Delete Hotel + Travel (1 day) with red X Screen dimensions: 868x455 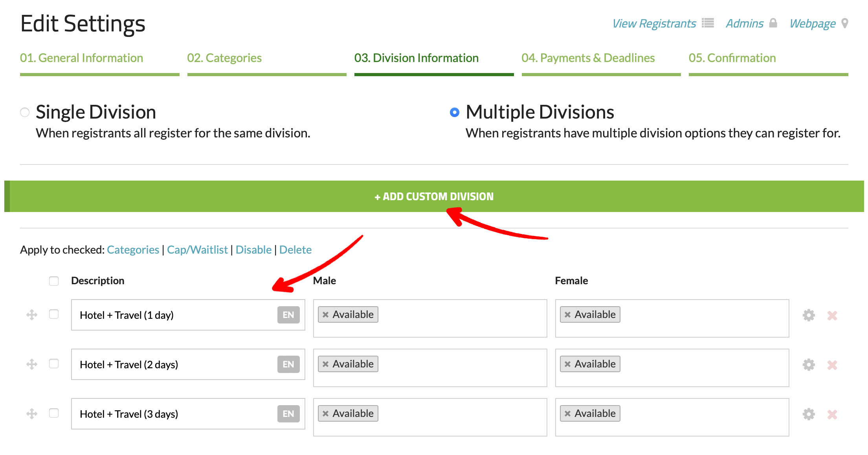point(832,315)
